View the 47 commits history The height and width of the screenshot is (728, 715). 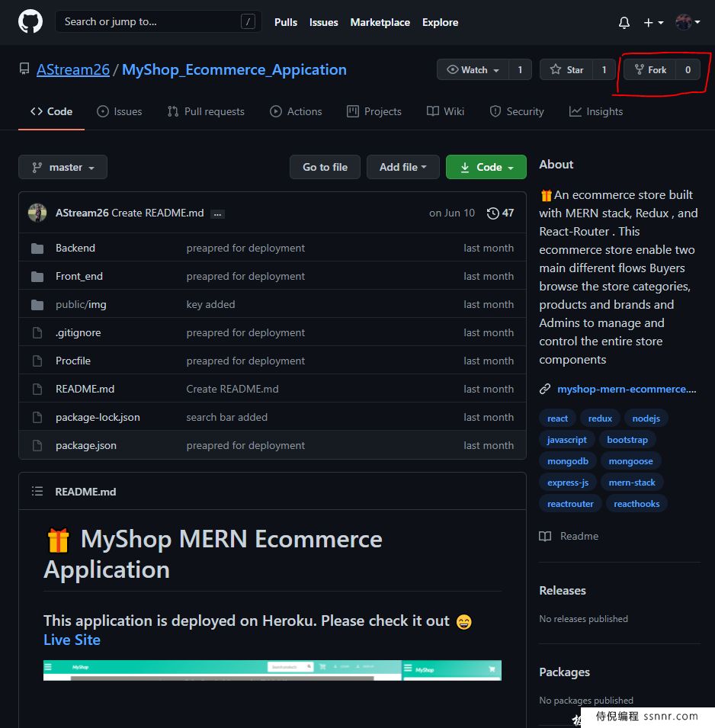click(x=500, y=213)
